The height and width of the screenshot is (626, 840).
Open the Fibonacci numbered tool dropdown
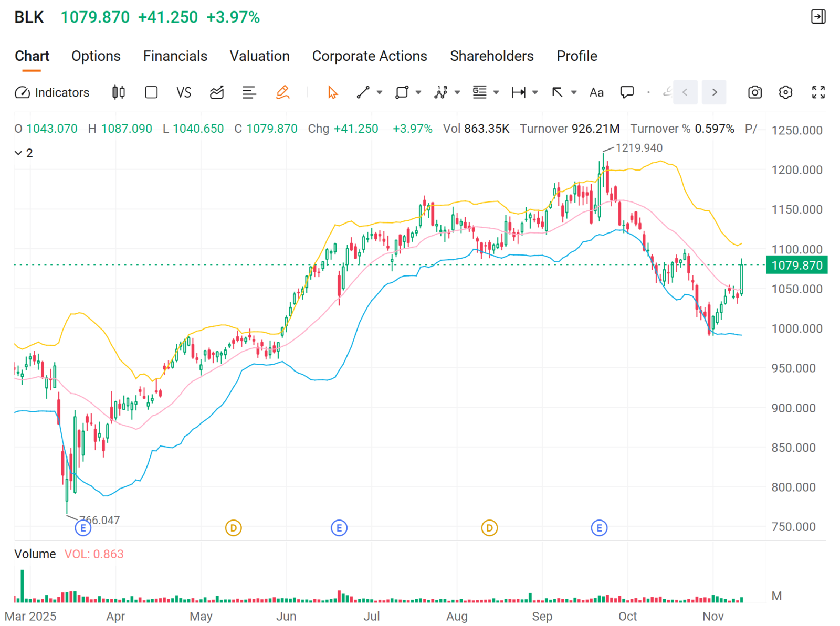point(457,92)
